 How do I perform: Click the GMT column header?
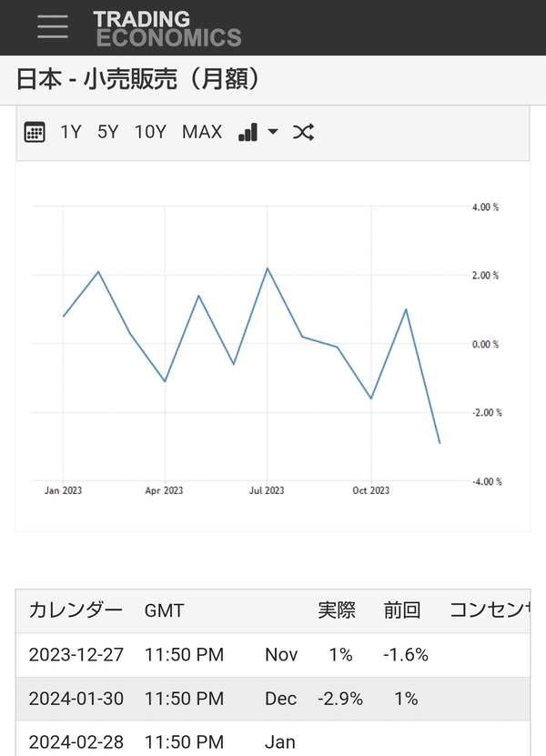coord(164,610)
